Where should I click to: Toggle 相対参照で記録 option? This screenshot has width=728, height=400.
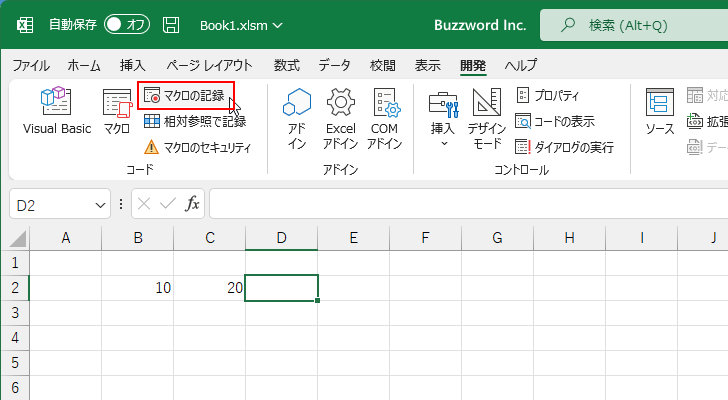point(195,121)
